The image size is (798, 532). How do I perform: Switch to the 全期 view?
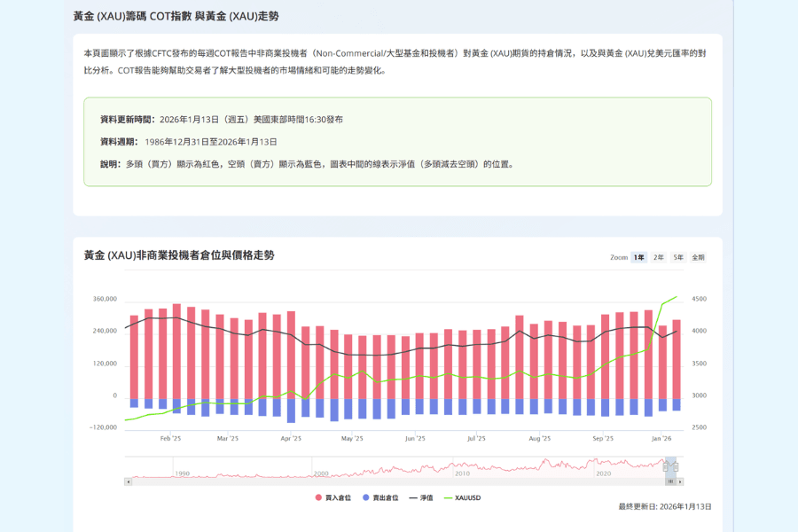(x=698, y=257)
